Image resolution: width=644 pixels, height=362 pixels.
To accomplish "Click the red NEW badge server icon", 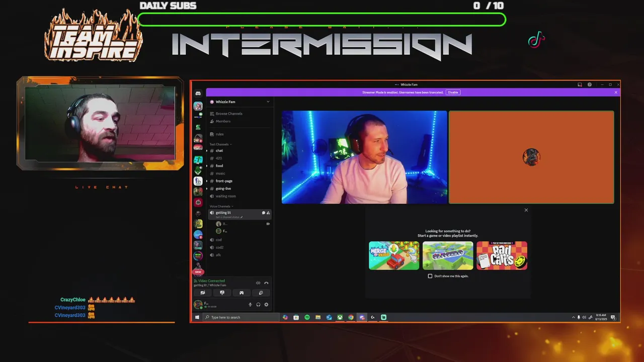I will tap(198, 271).
